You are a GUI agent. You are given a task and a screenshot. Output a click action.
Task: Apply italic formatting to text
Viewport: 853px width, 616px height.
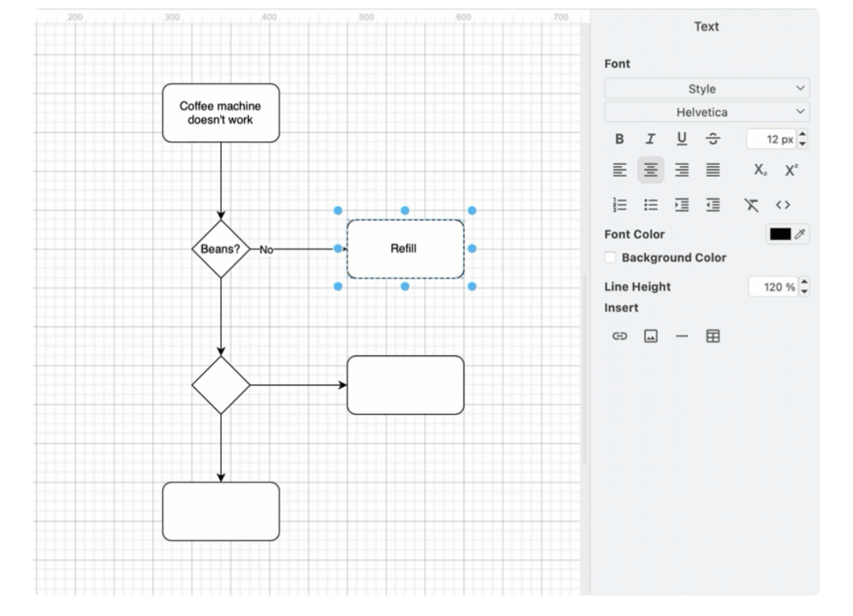(650, 140)
